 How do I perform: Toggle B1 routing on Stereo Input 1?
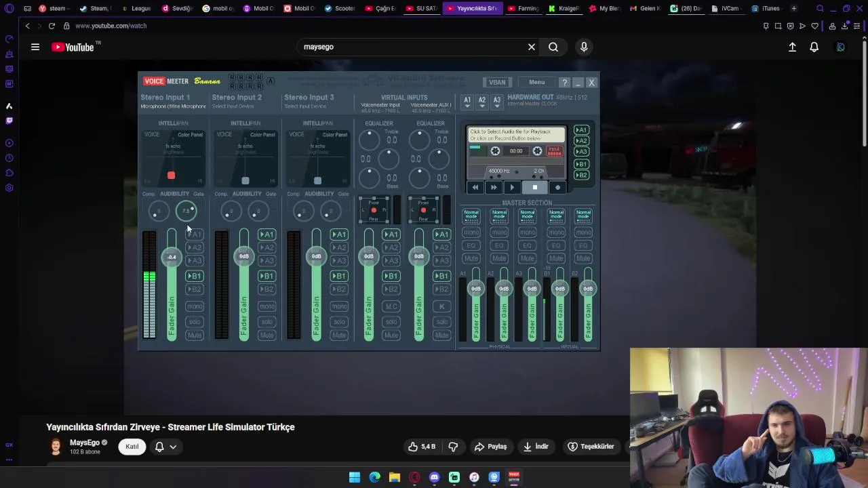pyautogui.click(x=195, y=277)
